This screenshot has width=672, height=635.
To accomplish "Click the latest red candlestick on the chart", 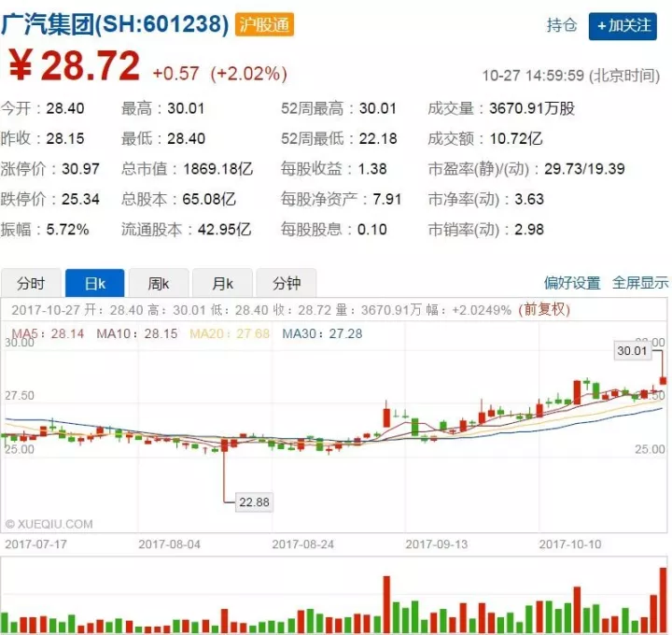I will (x=664, y=380).
